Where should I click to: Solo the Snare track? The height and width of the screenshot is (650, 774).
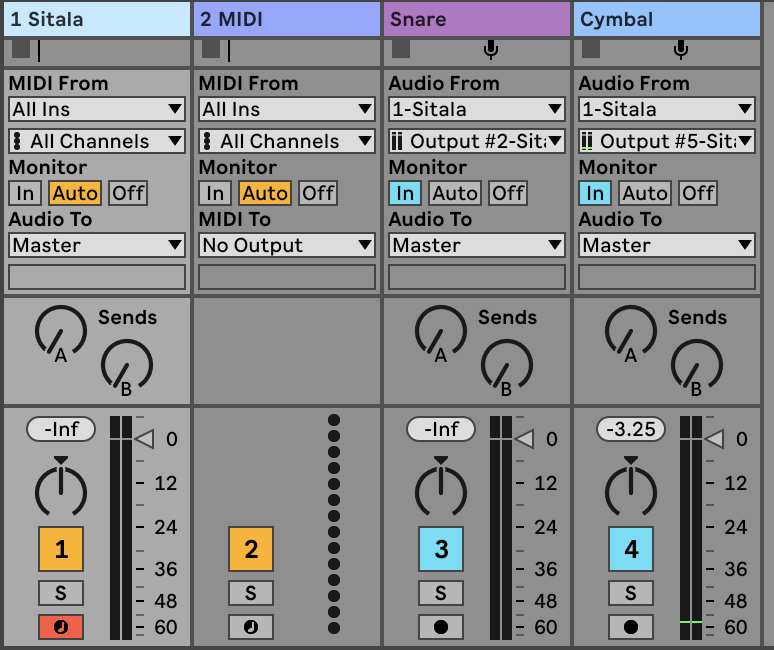coord(441,593)
